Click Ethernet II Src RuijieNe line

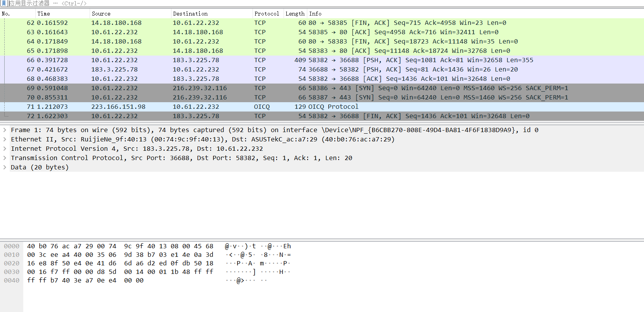pos(203,139)
